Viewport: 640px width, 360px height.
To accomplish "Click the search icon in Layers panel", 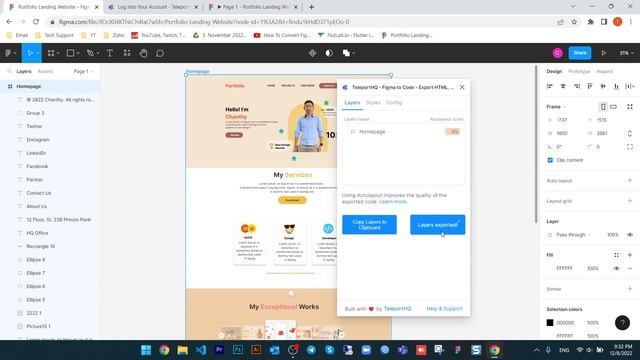I will 9,71.
